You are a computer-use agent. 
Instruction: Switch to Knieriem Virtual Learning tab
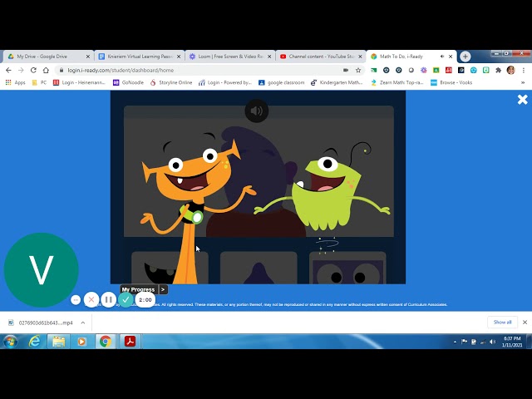point(140,57)
